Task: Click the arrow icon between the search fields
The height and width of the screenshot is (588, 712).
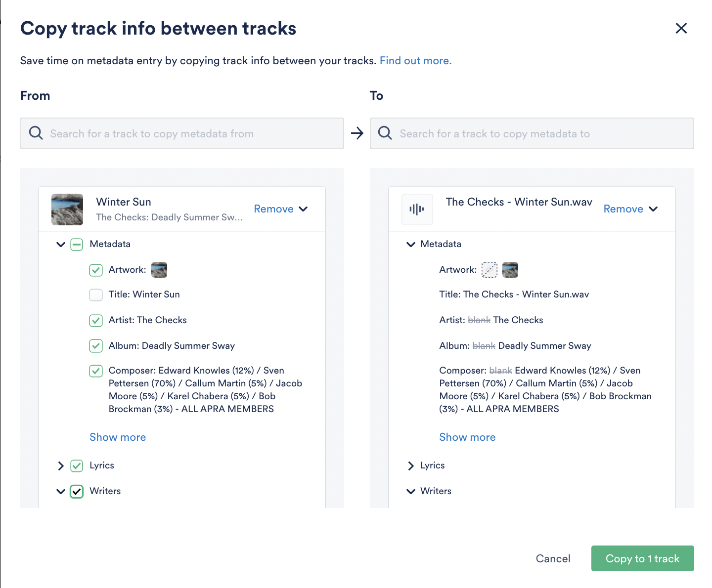Action: point(357,133)
